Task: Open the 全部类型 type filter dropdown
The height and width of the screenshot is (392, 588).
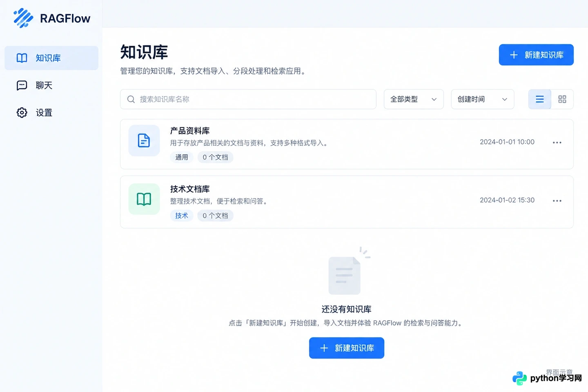Action: coord(414,99)
